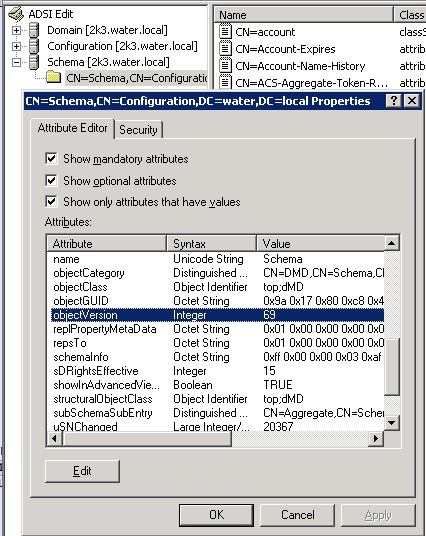Collapse the Schema [2k3.water.local] node
Viewport: 426px width, 536px height.
coord(16,62)
